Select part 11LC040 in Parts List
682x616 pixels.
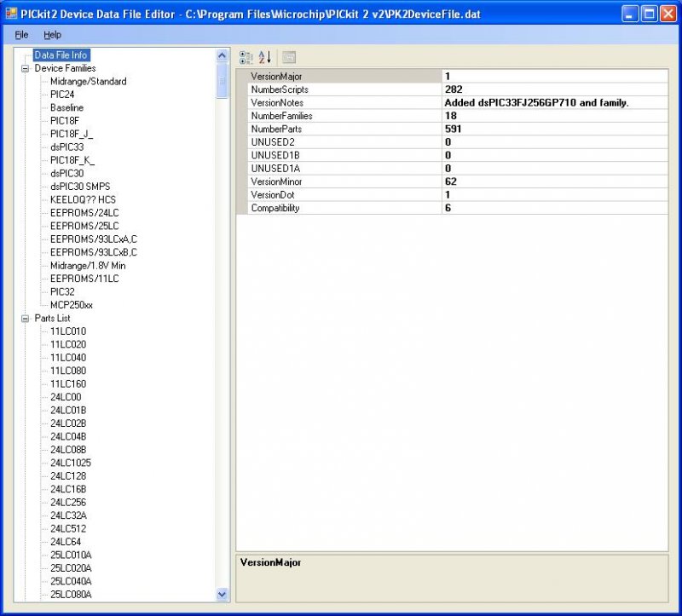pos(68,358)
